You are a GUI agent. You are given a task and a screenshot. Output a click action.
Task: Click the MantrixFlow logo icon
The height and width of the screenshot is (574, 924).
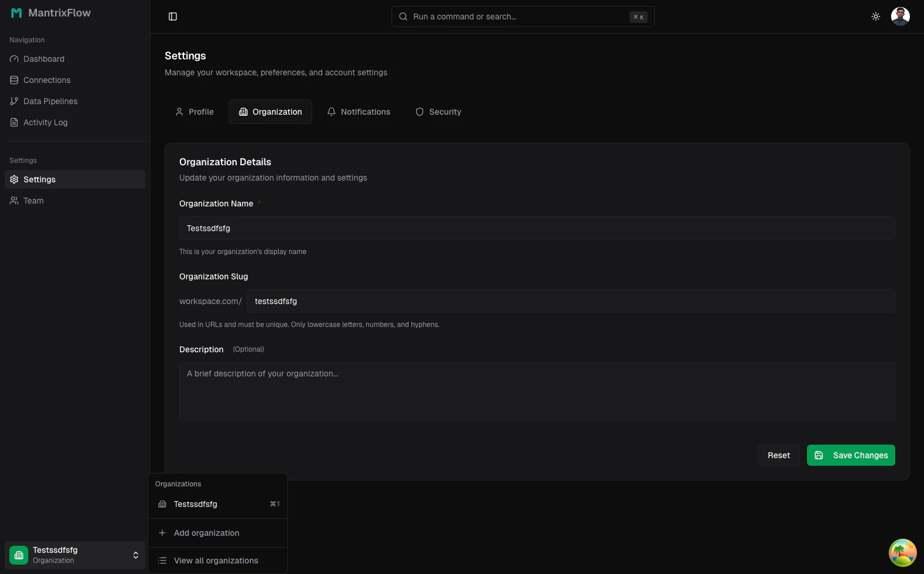[16, 13]
